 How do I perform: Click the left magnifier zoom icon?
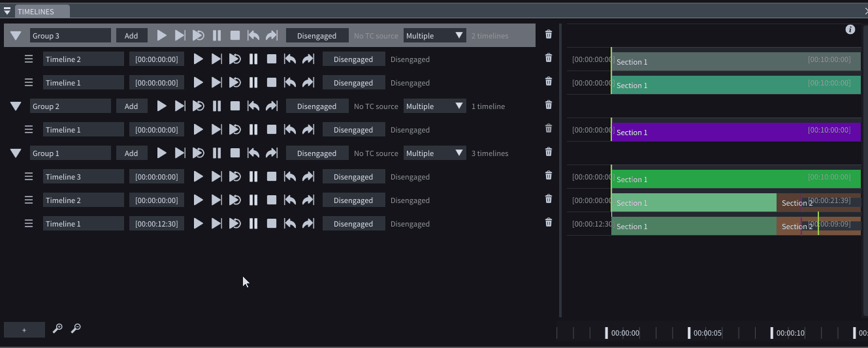[57, 328]
